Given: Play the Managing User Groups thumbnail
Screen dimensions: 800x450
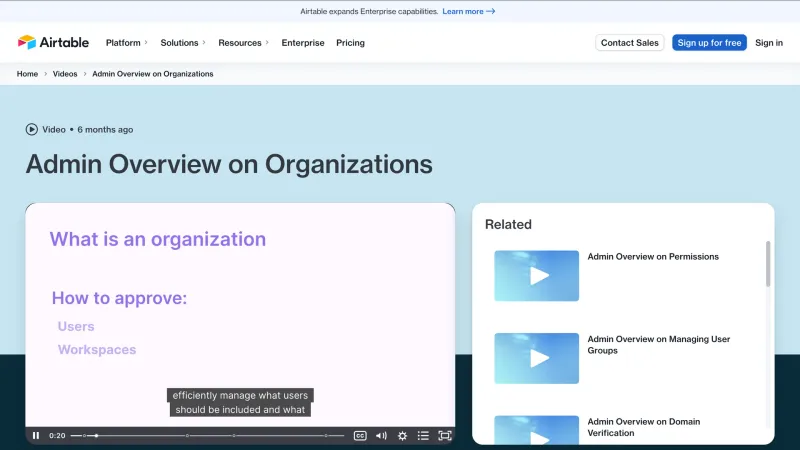Looking at the screenshot, I should click(x=536, y=358).
